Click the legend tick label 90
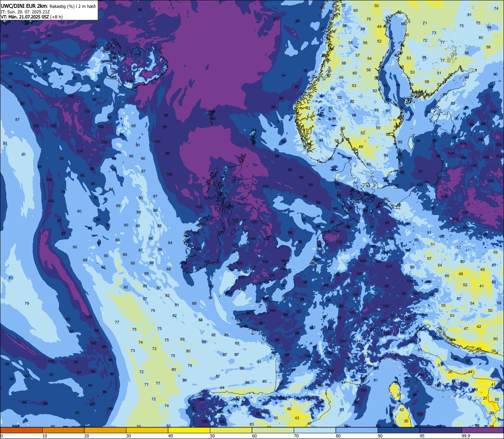504x439 pixels. pyautogui.click(x=380, y=436)
